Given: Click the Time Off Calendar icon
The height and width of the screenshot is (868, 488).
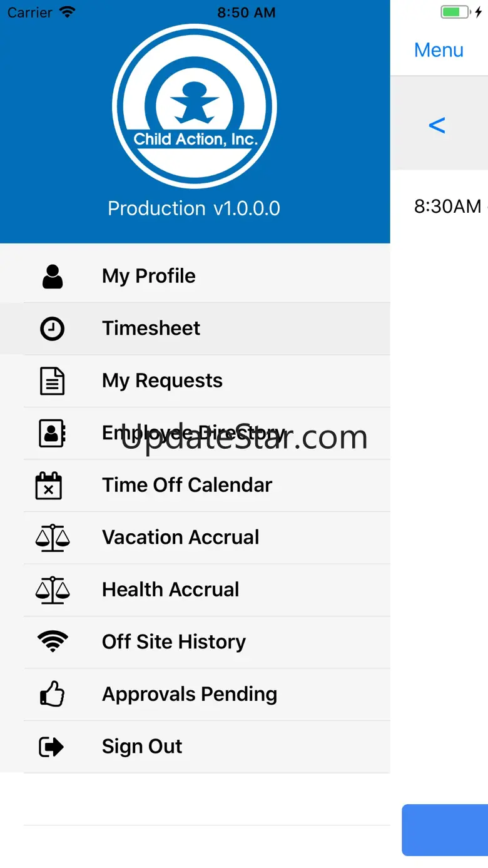Looking at the screenshot, I should coord(49,486).
